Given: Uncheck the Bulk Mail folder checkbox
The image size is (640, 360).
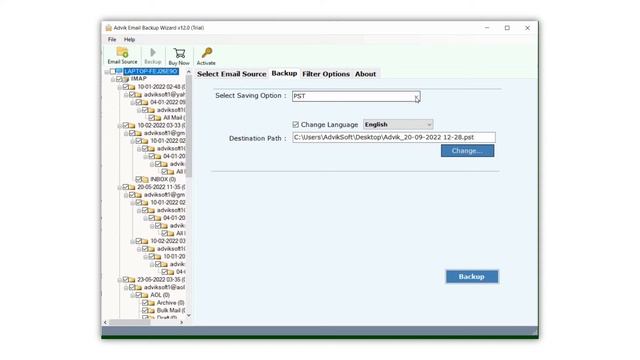Looking at the screenshot, I should pos(145,310).
